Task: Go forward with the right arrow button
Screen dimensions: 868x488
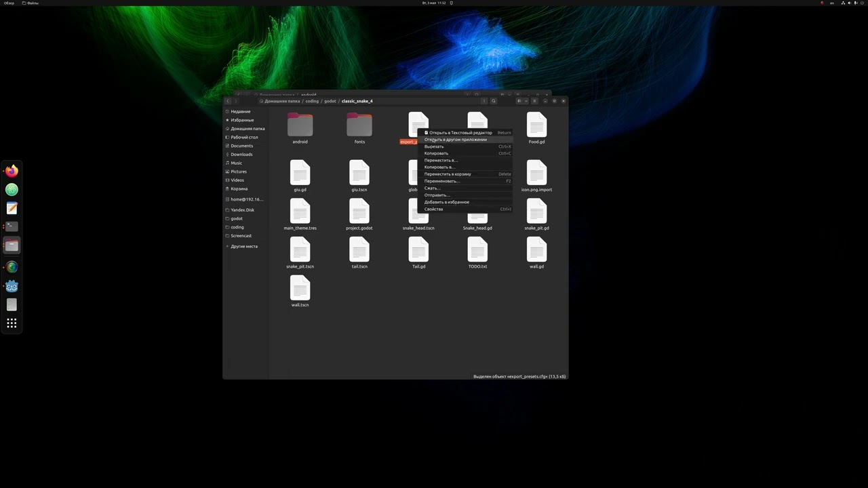Action: point(236,101)
